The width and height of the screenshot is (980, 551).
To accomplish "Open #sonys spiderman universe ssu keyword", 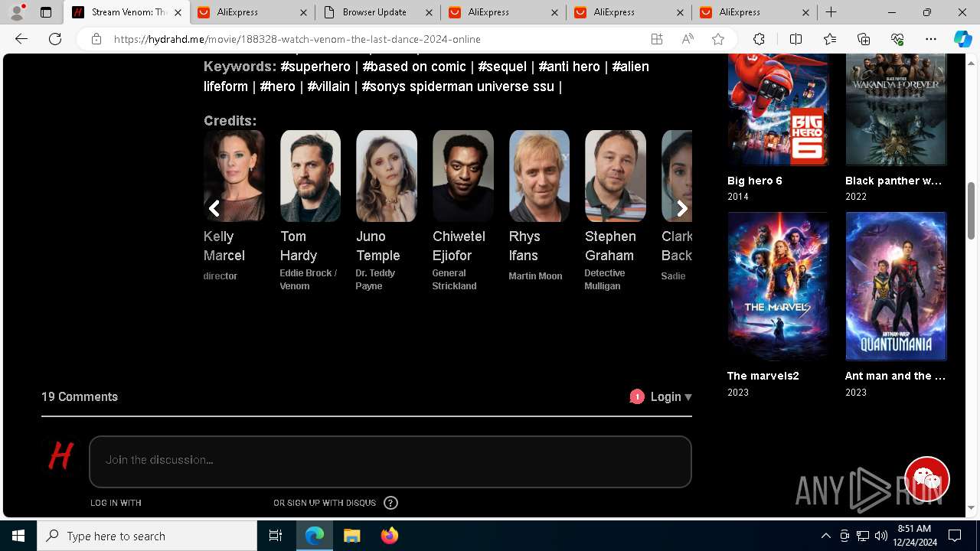I will 458,86.
